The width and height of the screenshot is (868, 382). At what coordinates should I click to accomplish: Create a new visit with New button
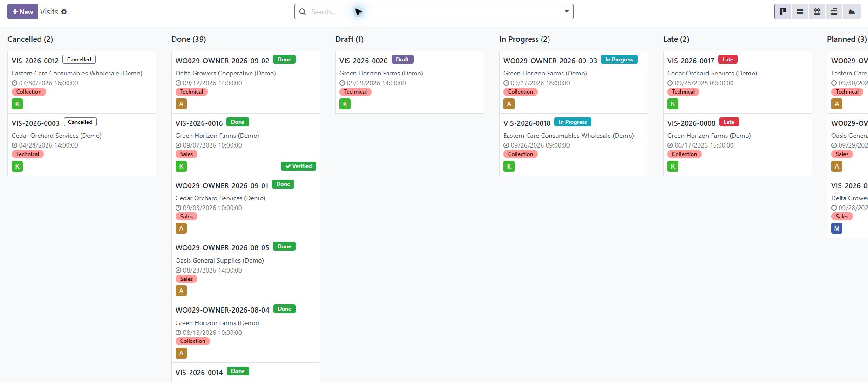(x=23, y=12)
